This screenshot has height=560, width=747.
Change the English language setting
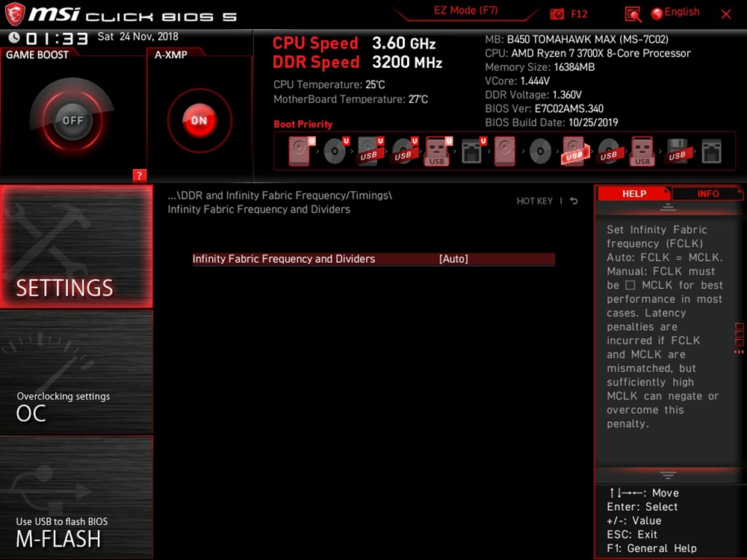point(682,13)
